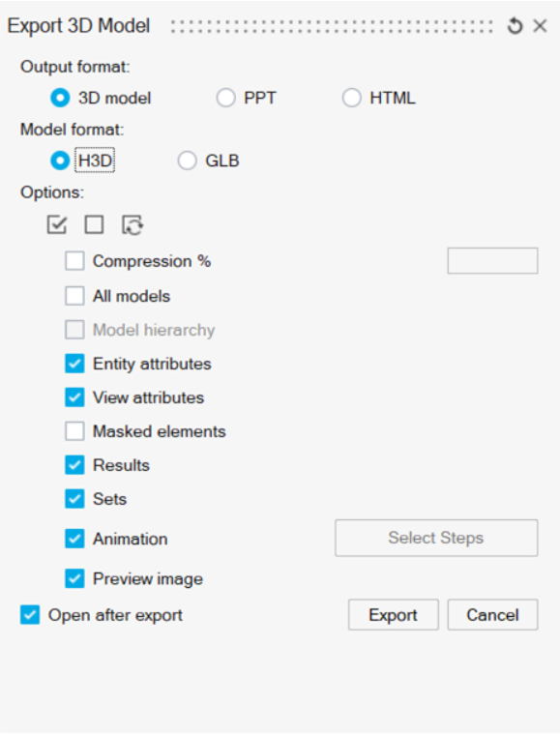Select PPT output format

click(x=225, y=99)
